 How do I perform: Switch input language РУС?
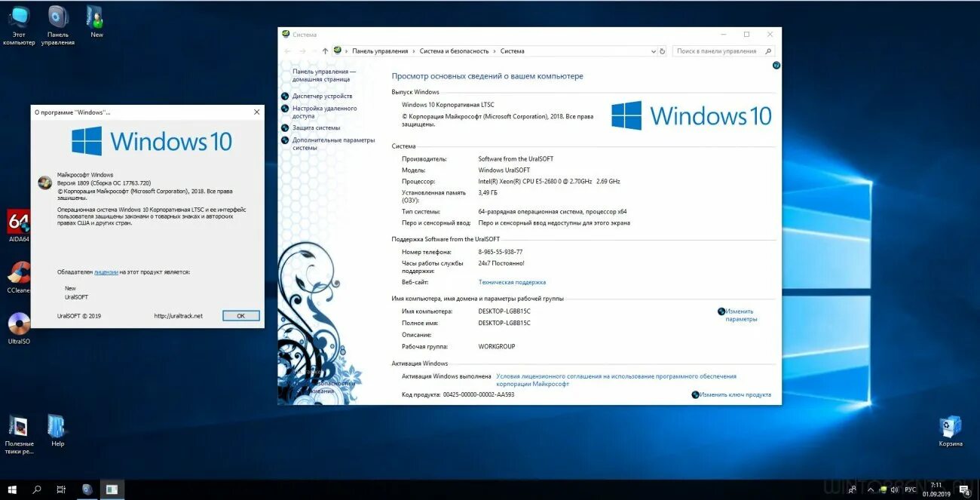tap(911, 489)
